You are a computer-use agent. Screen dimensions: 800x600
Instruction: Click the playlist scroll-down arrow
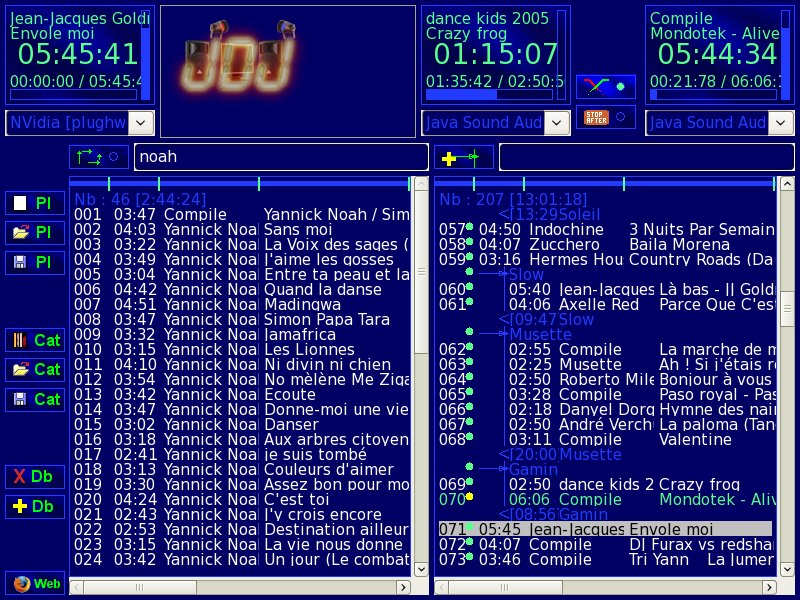pos(788,569)
